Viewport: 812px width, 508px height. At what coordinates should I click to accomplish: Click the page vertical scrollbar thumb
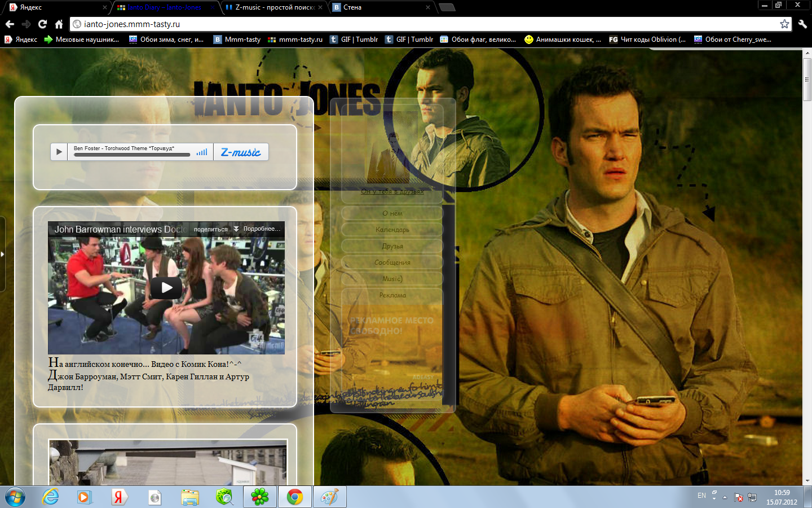807,79
